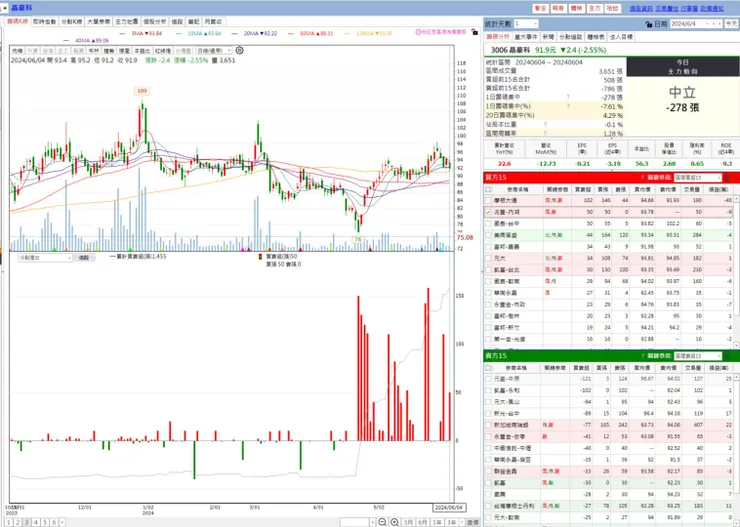Image resolution: width=740 pixels, height=527 pixels.
Task: Tick the checkbox for 美商高盛 row
Action: (x=488, y=235)
